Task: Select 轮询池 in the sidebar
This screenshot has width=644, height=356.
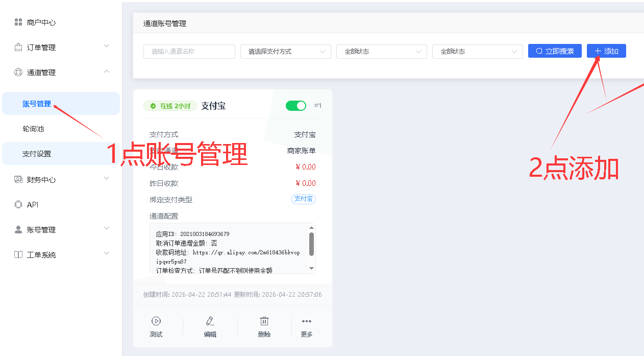Action: [x=34, y=129]
